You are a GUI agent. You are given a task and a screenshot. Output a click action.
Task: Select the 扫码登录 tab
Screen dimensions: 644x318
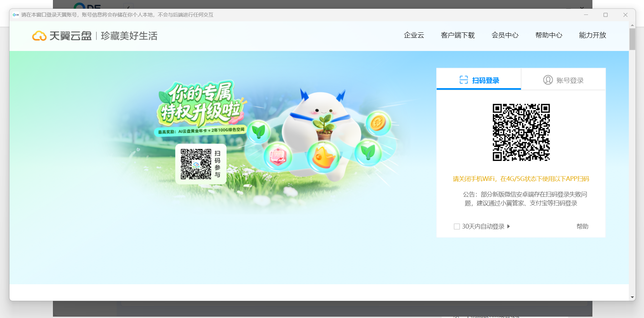pyautogui.click(x=479, y=80)
